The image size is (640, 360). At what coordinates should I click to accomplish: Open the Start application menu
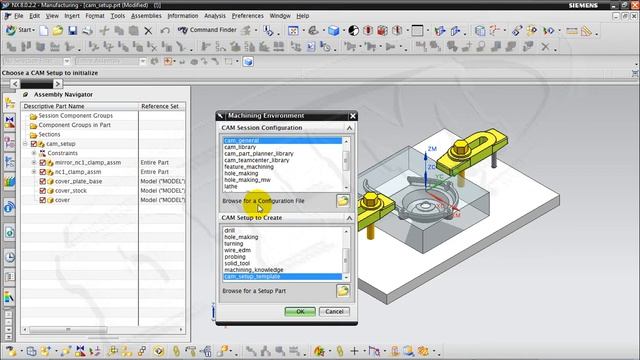20,30
